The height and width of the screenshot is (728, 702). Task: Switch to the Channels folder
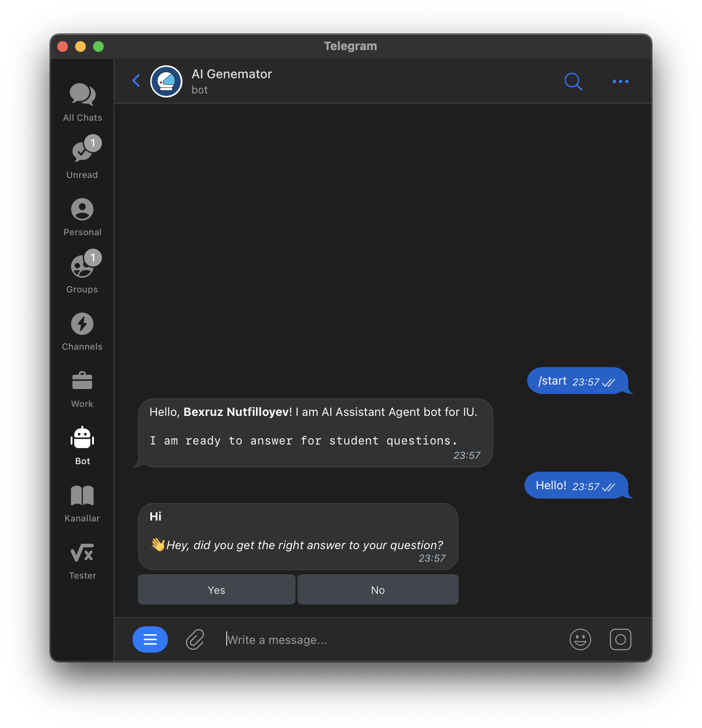click(x=82, y=332)
